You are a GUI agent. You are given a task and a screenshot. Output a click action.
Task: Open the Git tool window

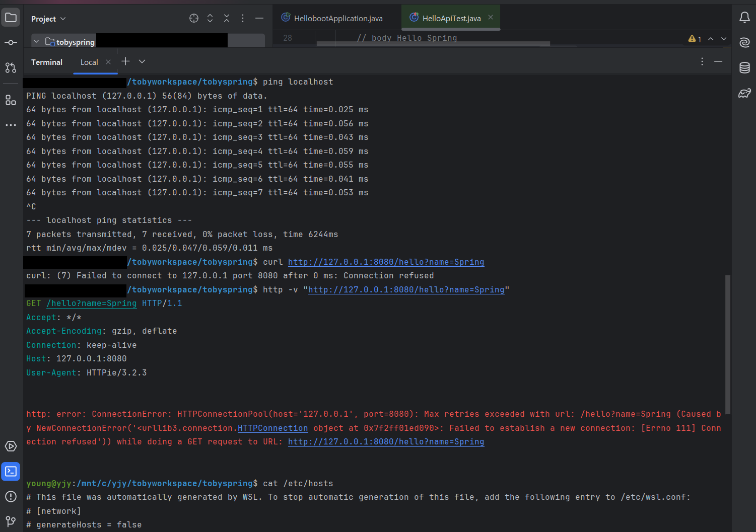tap(11, 521)
